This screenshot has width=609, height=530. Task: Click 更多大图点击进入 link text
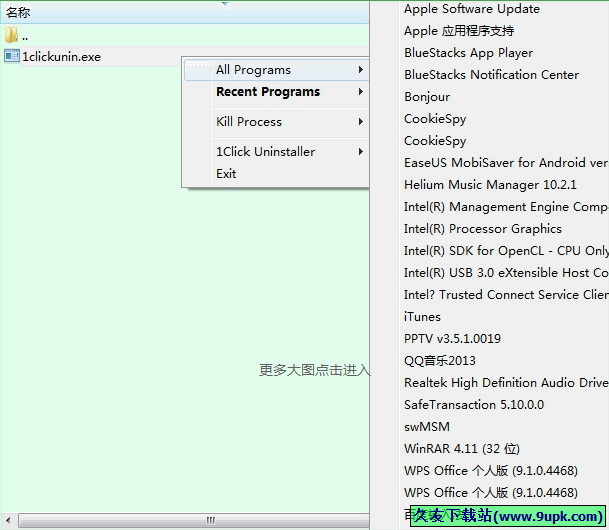(x=314, y=370)
